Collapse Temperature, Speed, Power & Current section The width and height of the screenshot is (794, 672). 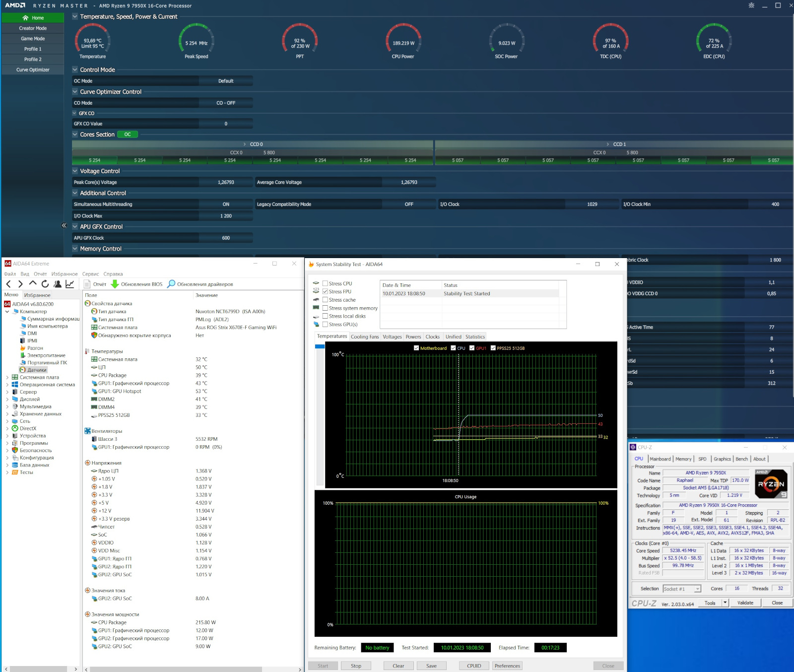(75, 16)
